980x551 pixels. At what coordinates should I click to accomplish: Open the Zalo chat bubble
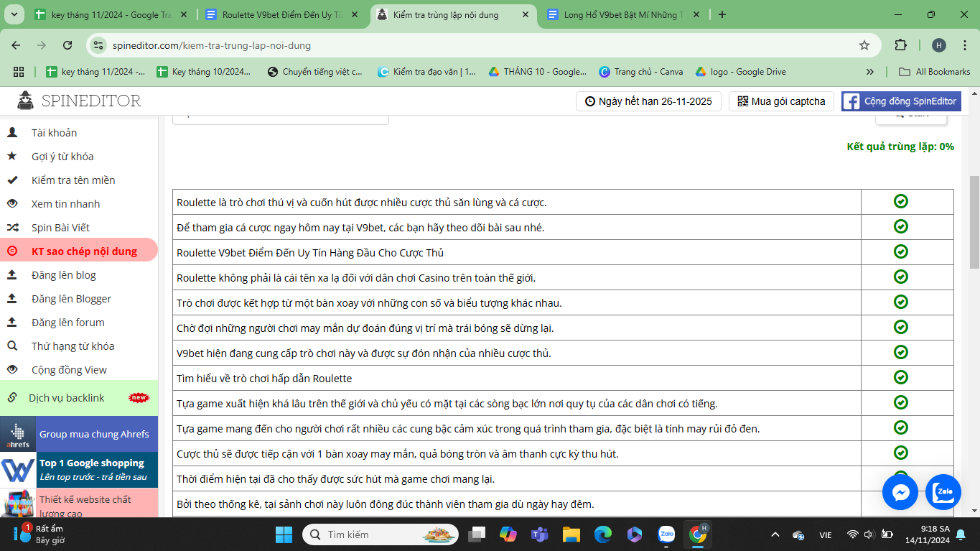pyautogui.click(x=943, y=492)
